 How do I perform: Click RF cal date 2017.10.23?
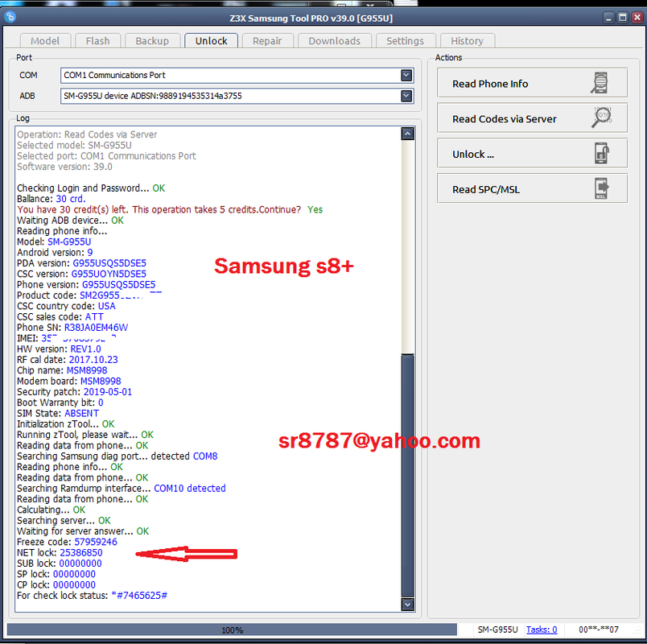pos(93,360)
